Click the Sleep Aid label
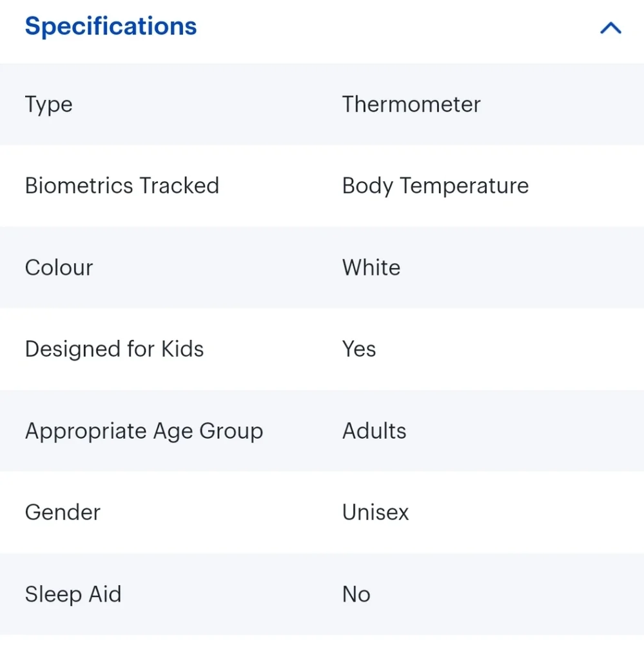Viewport: 644px width, 645px height. pyautogui.click(x=73, y=594)
